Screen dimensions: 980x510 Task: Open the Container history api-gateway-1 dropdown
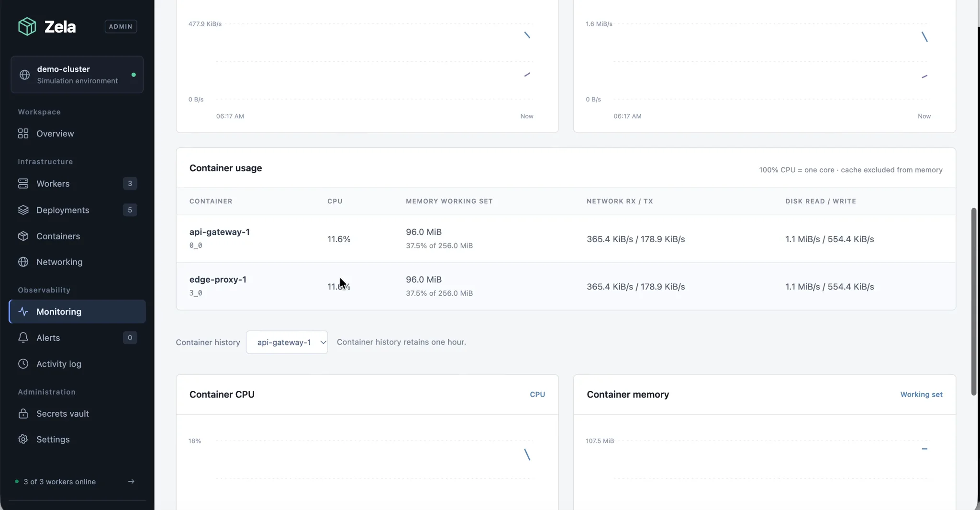tap(287, 342)
